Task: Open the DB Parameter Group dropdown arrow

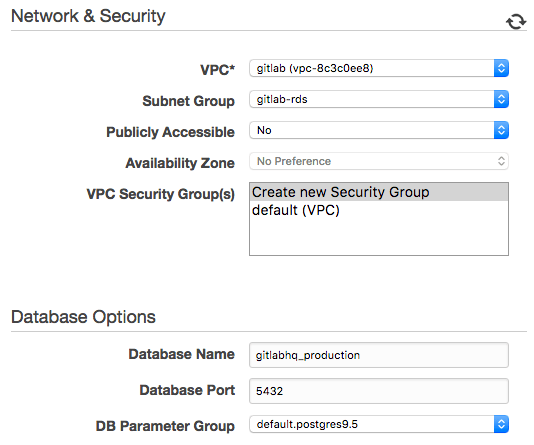Action: point(501,424)
